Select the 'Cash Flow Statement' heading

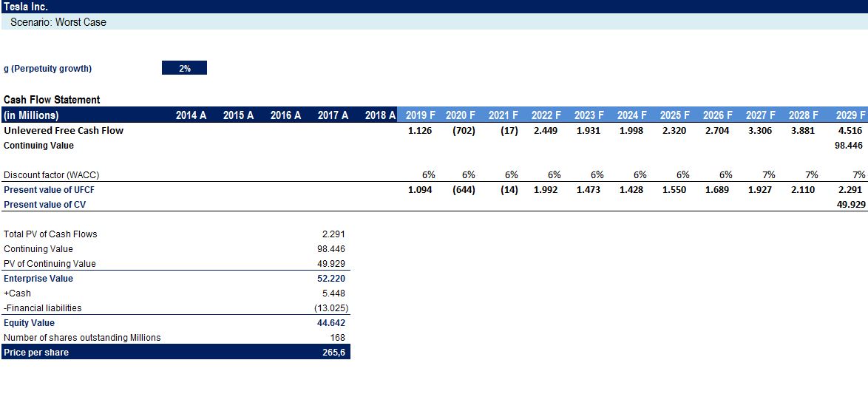[52, 100]
